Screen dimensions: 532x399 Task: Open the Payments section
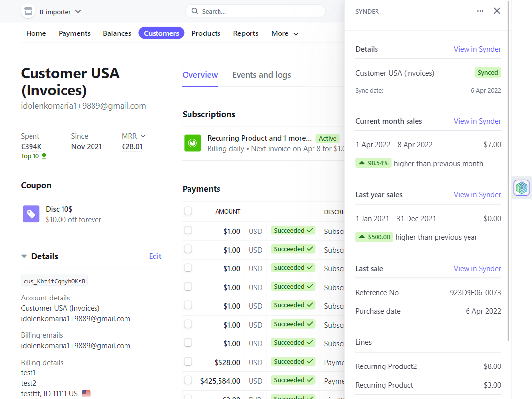[74, 33]
